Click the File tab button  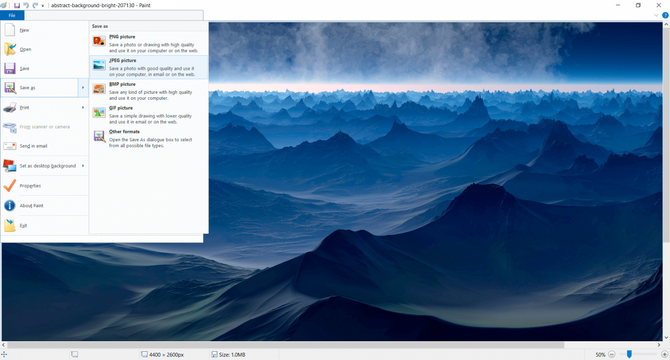pyautogui.click(x=12, y=15)
